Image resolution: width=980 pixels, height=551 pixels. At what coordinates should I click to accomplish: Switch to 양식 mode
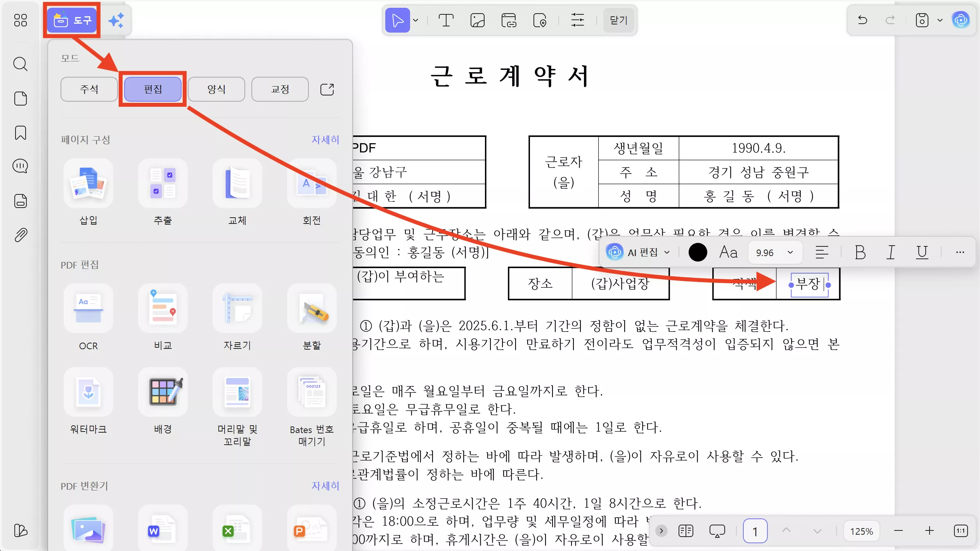216,89
